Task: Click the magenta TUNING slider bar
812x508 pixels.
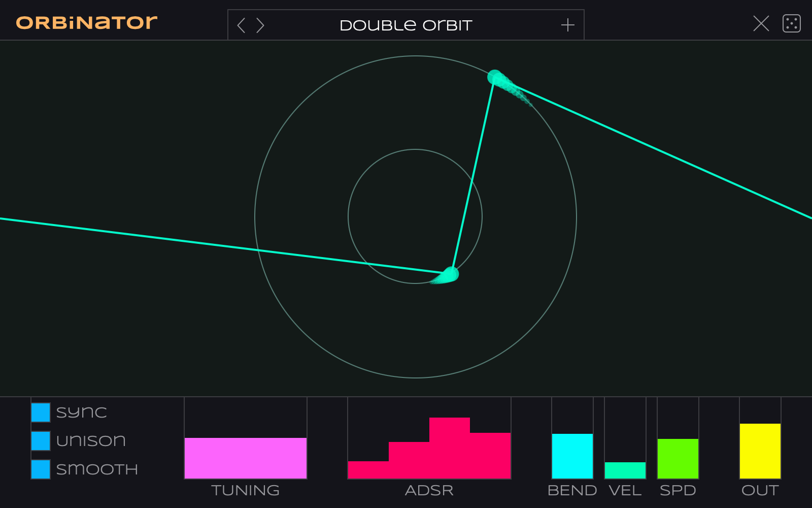Action: (246, 458)
